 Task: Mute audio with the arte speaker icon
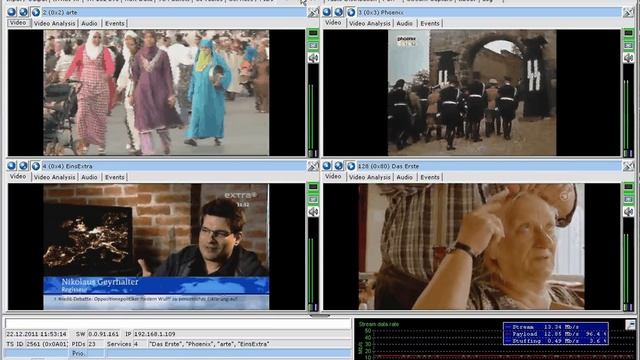click(313, 58)
